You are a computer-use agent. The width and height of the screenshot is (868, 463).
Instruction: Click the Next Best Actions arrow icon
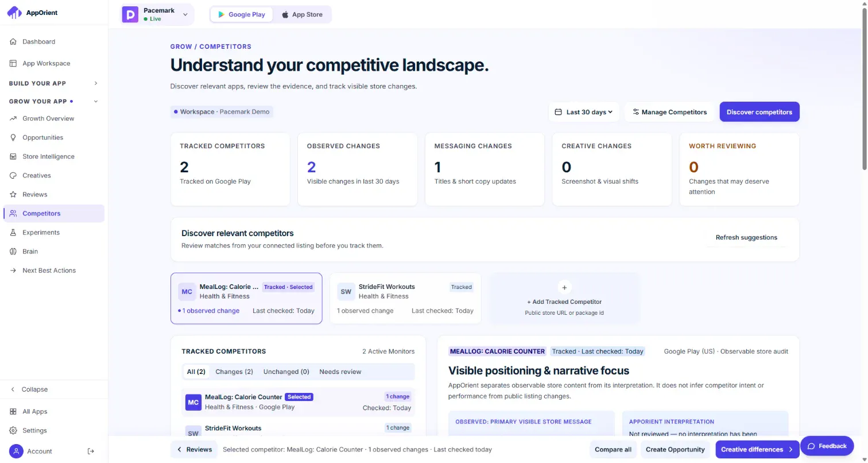tap(13, 270)
